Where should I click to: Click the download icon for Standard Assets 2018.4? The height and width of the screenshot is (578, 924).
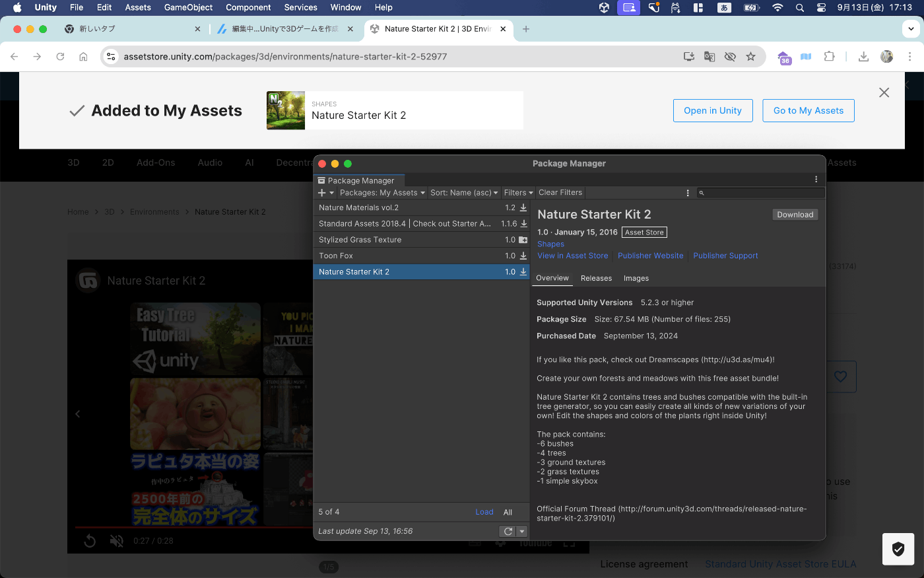click(523, 223)
